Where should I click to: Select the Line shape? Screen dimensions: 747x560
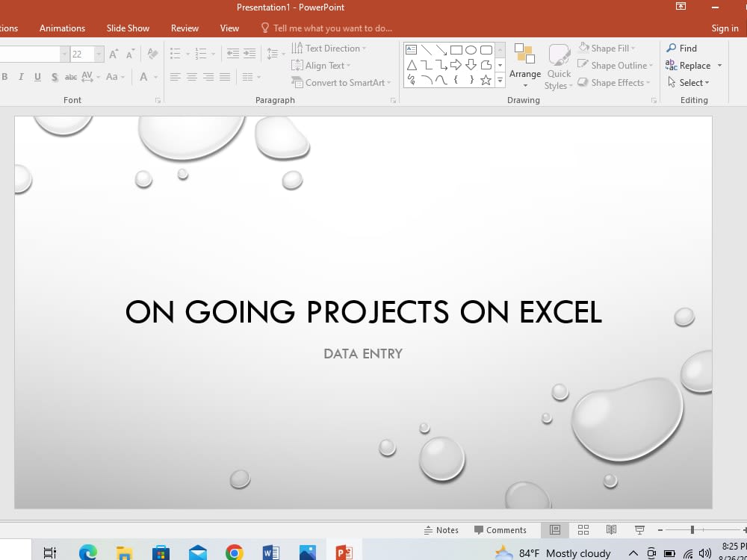point(427,49)
